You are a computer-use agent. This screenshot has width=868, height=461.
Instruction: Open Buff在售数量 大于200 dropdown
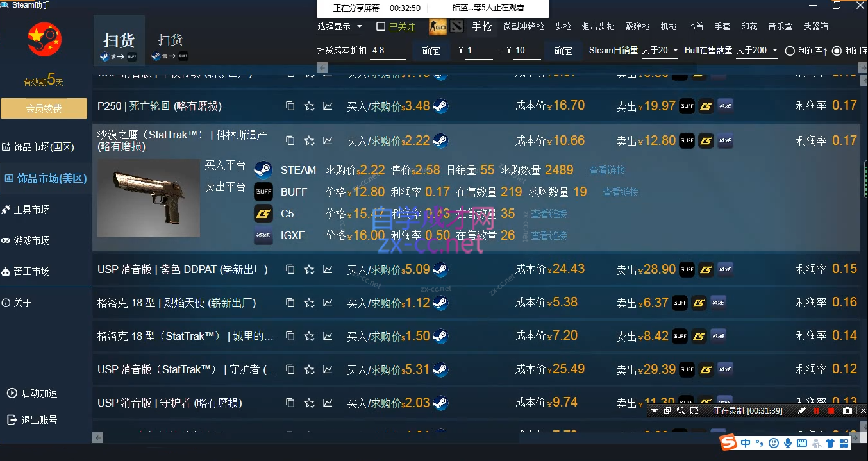(756, 50)
